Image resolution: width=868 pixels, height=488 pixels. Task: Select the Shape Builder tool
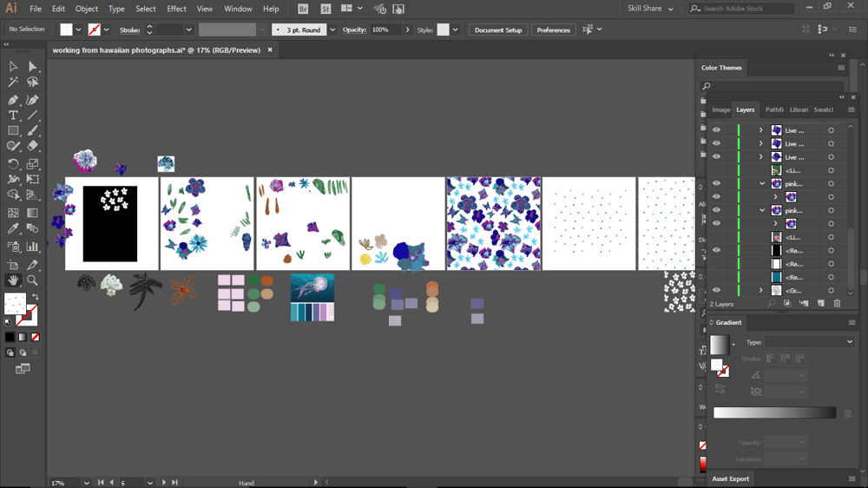(13, 195)
